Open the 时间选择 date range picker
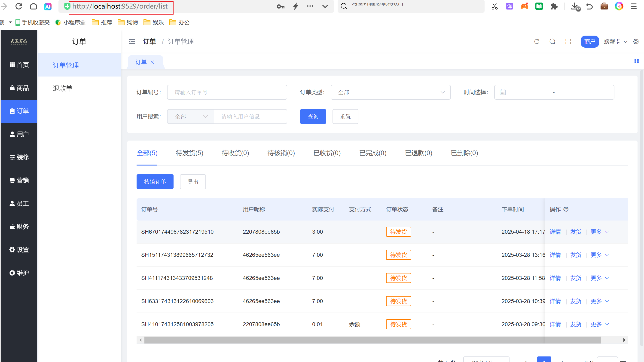The image size is (644, 362). (554, 92)
